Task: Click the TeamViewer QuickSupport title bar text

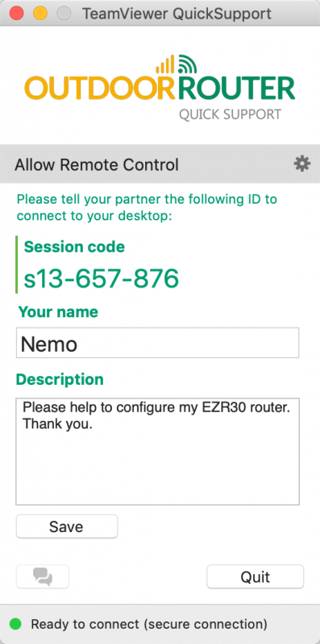Action: point(177,14)
